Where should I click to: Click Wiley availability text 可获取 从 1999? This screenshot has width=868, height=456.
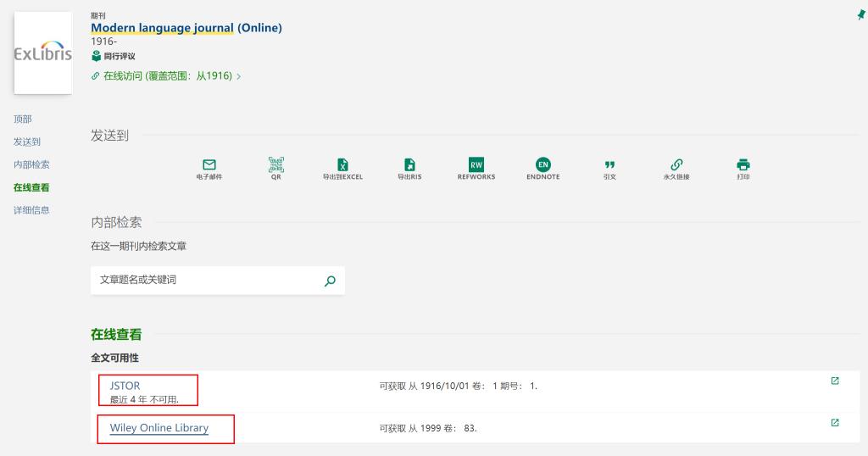point(428,428)
